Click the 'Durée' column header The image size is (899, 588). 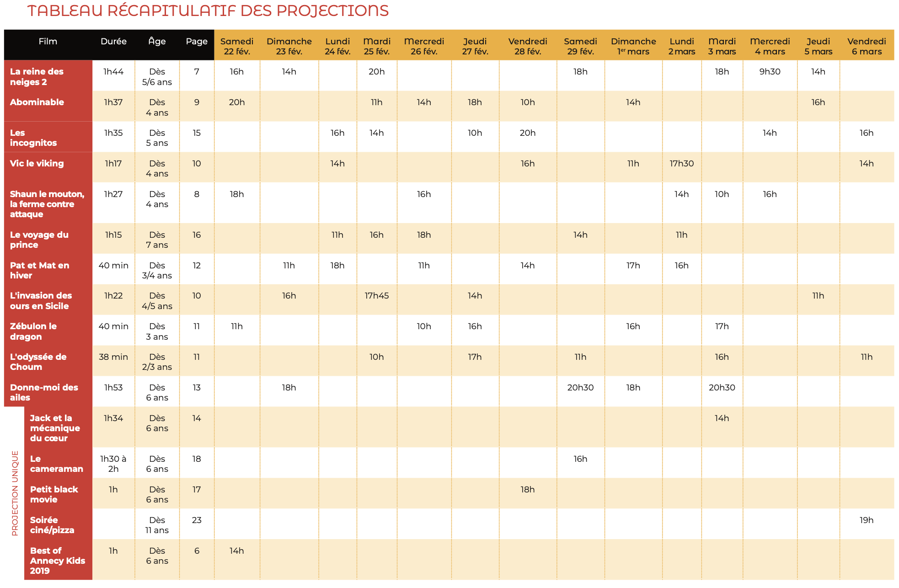pyautogui.click(x=113, y=41)
